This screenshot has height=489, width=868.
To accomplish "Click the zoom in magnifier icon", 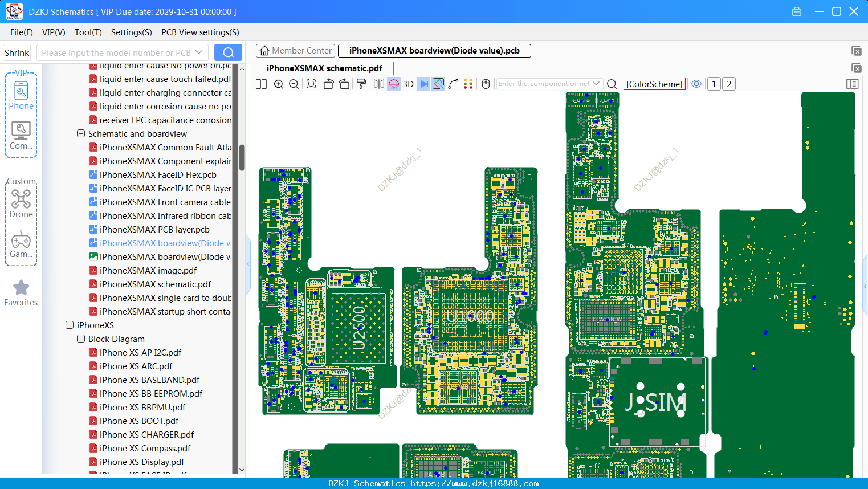I will click(279, 84).
